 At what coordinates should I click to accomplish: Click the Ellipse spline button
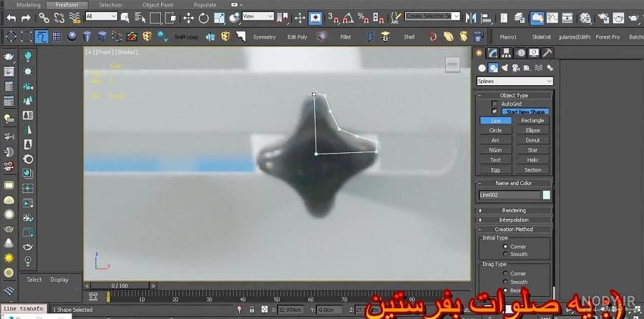pyautogui.click(x=532, y=130)
